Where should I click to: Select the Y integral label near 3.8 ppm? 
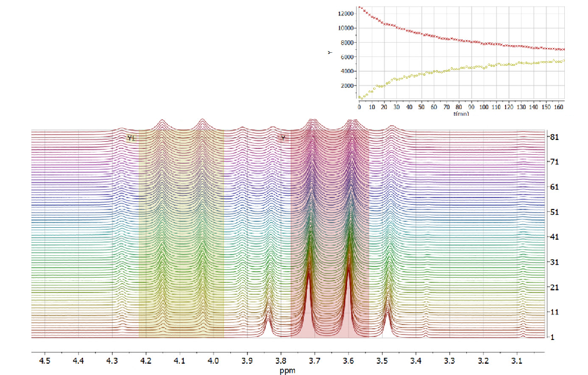pos(283,138)
